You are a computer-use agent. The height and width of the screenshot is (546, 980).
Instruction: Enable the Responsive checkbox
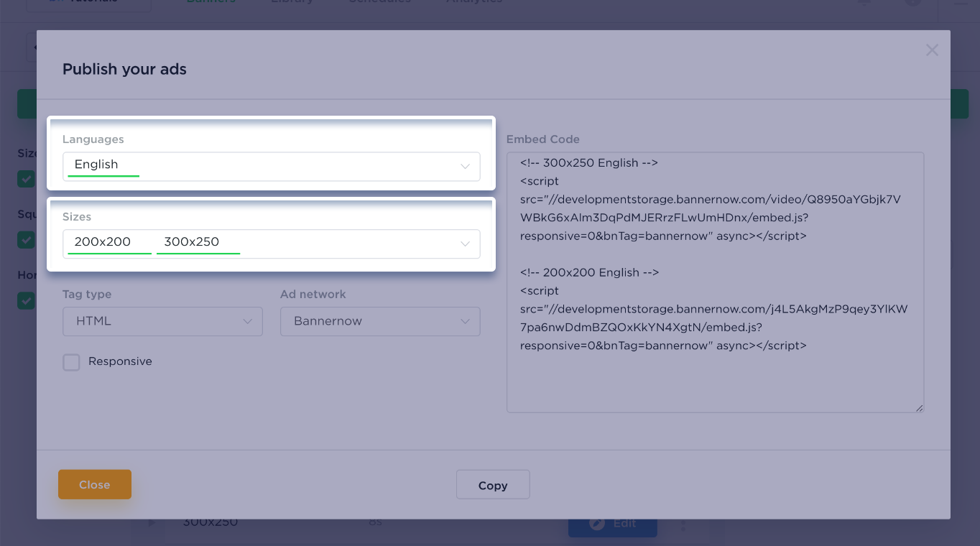71,362
